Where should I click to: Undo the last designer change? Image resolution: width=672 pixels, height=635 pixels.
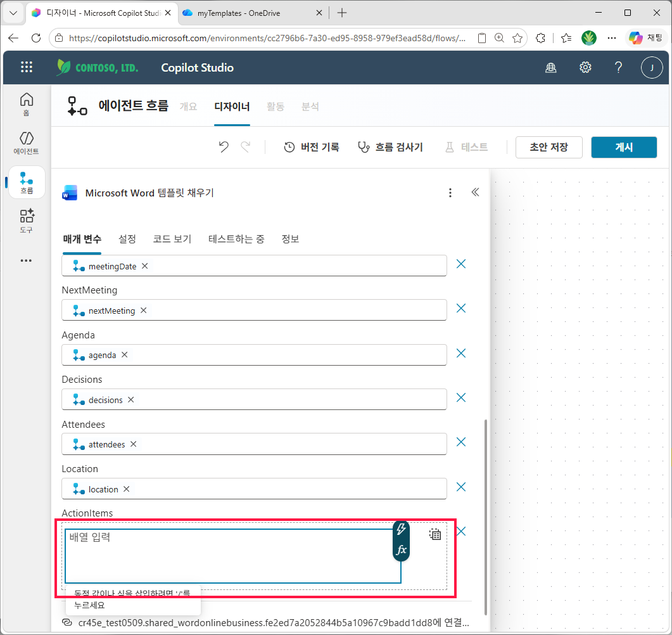pos(224,147)
